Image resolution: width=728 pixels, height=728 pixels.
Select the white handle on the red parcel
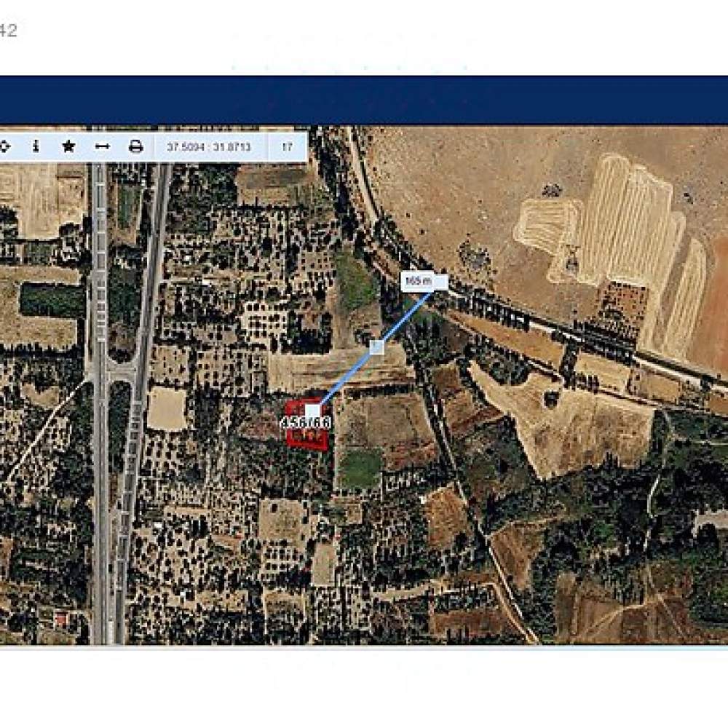(312, 411)
